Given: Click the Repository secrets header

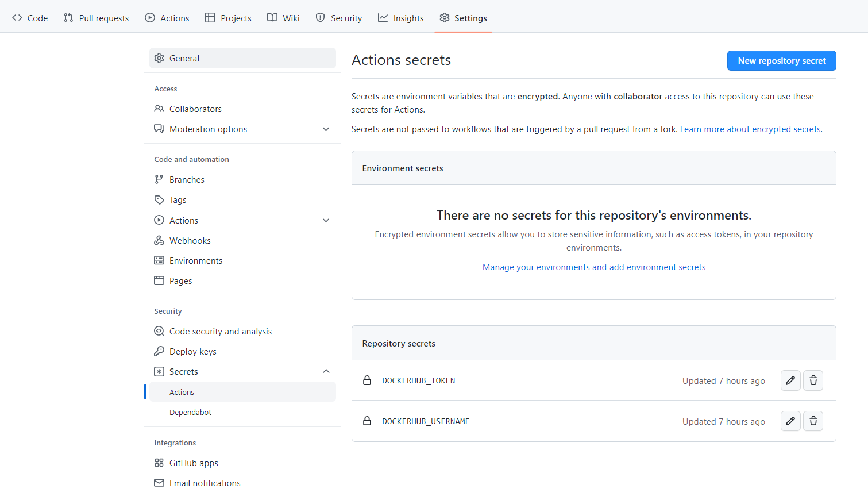Looking at the screenshot, I should click(399, 343).
